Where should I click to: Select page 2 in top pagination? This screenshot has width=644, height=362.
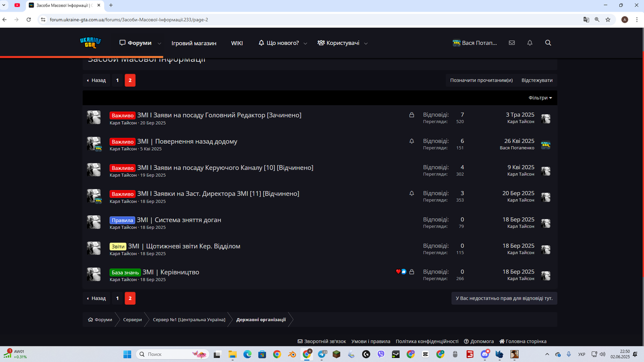point(130,80)
